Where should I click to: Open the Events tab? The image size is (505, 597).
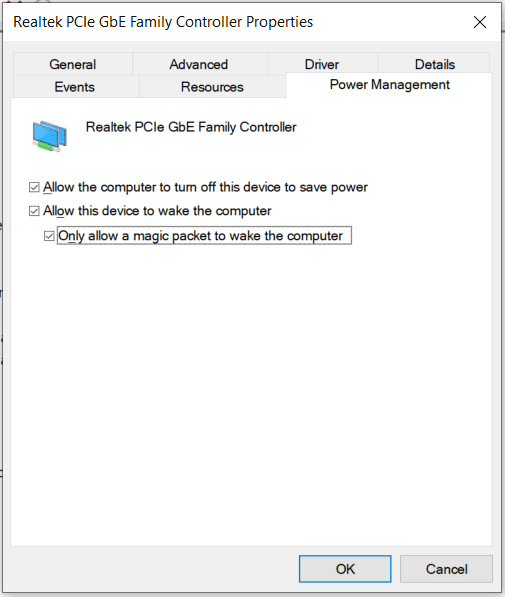75,87
